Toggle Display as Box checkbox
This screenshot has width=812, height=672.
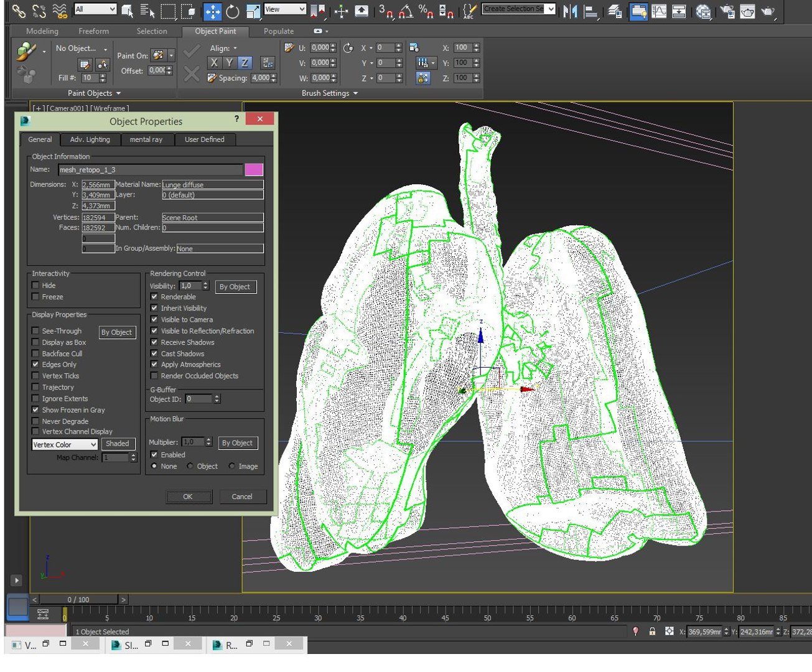35,342
